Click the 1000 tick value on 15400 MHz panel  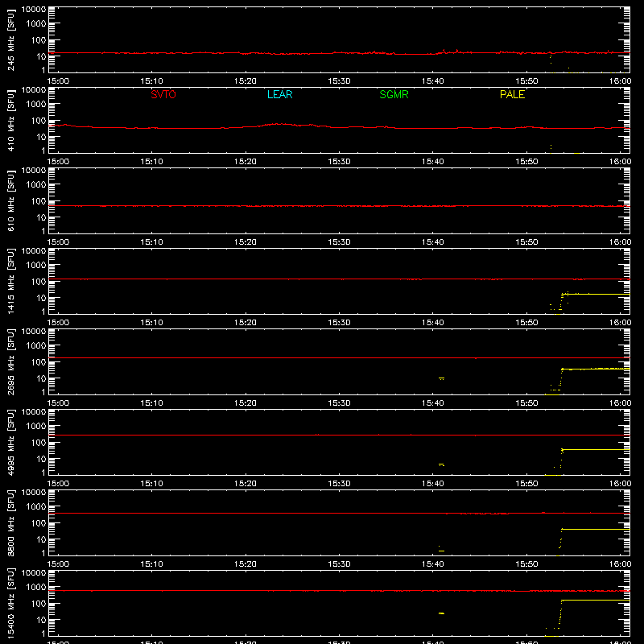coord(36,587)
